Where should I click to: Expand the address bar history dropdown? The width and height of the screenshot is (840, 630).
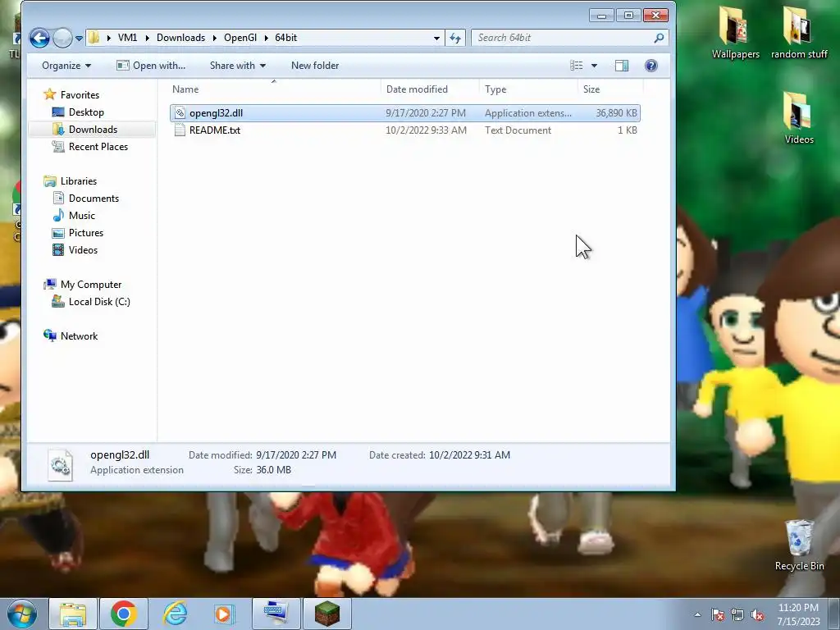436,38
